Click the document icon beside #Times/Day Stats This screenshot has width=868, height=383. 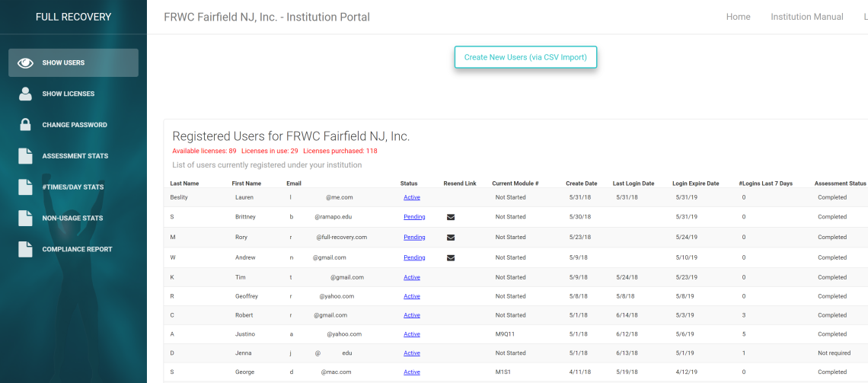pos(25,187)
